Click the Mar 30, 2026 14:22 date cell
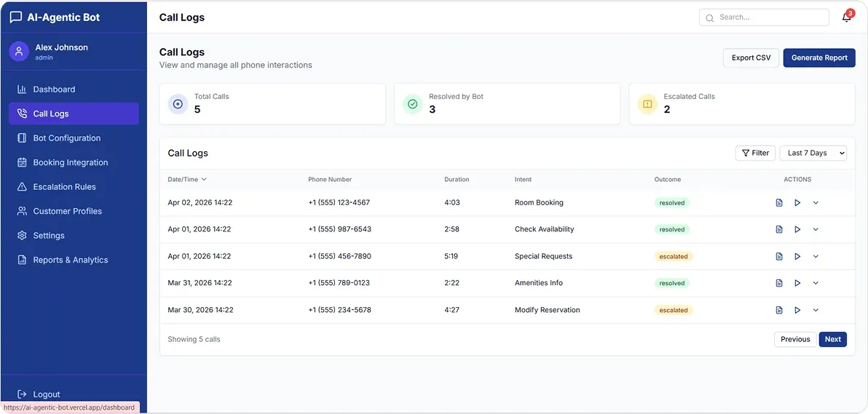This screenshot has height=414, width=868. [x=200, y=310]
